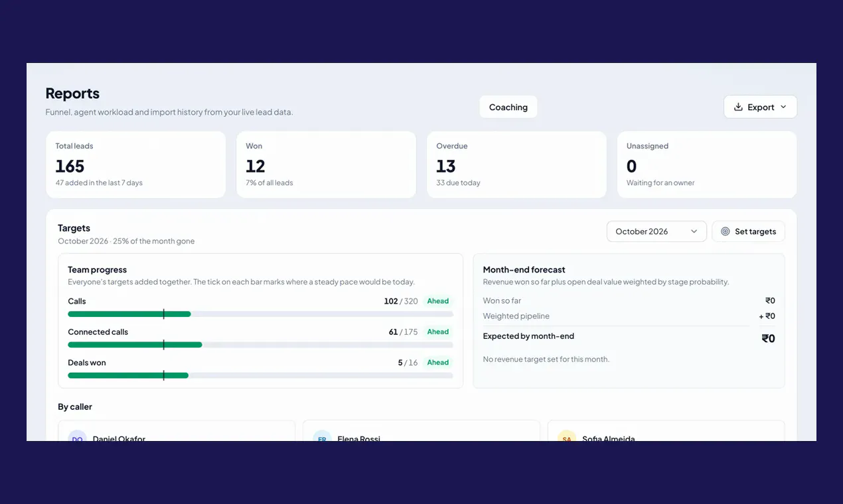Click the 5 / 16 deals won value
843x504 pixels.
[408, 363]
